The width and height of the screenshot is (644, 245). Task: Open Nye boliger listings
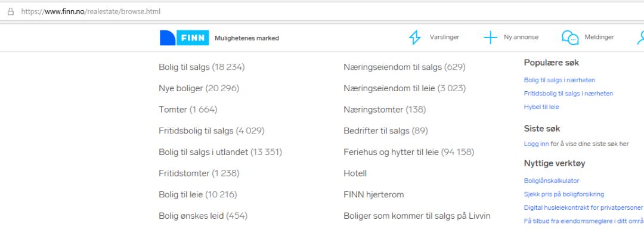pos(199,88)
